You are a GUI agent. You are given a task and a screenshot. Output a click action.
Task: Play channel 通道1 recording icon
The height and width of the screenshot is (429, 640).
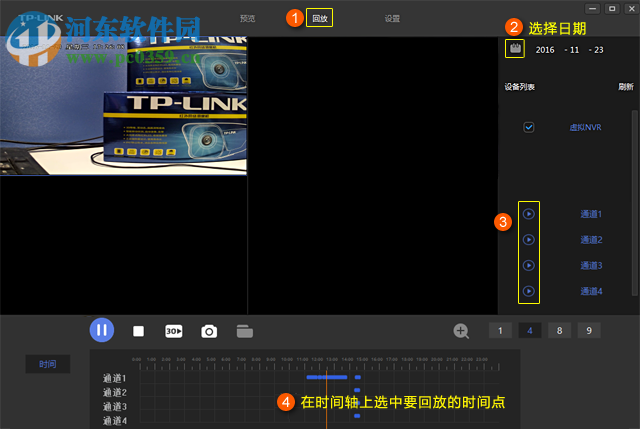[529, 214]
